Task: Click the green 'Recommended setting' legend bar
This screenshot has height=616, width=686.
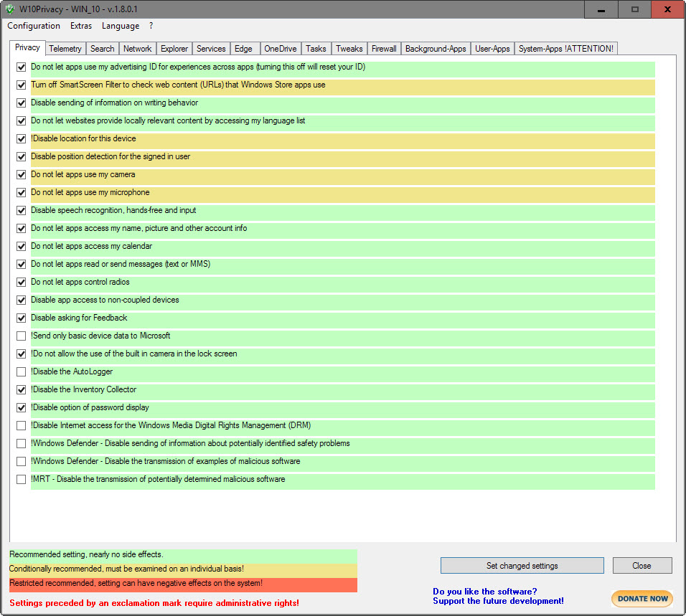Action: 183,556
